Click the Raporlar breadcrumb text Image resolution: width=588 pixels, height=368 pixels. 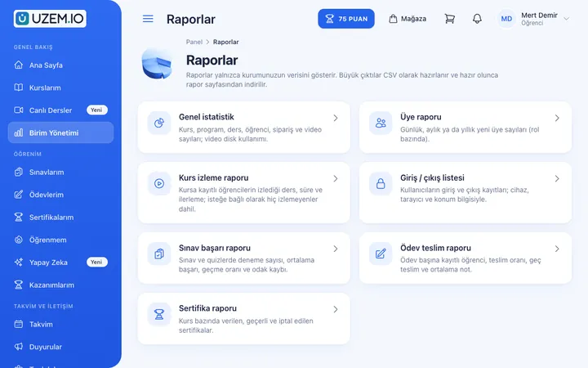[225, 42]
